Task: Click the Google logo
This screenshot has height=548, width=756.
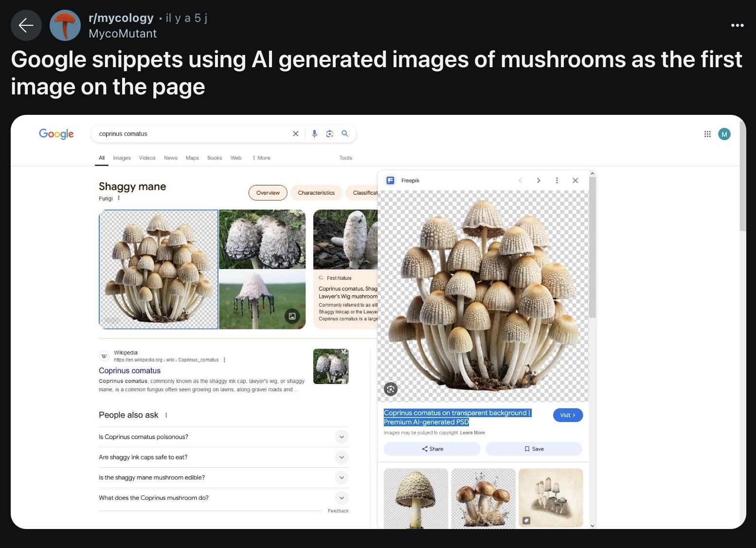Action: click(x=56, y=134)
